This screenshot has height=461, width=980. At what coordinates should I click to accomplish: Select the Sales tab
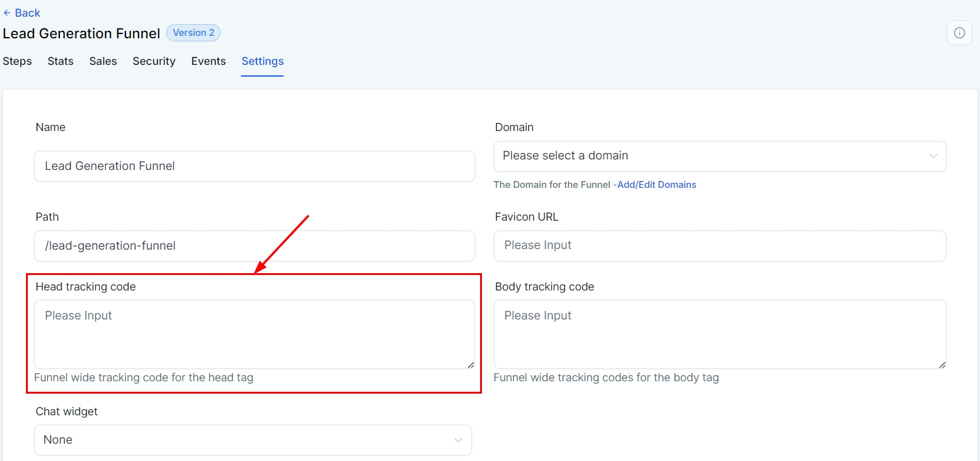tap(103, 61)
